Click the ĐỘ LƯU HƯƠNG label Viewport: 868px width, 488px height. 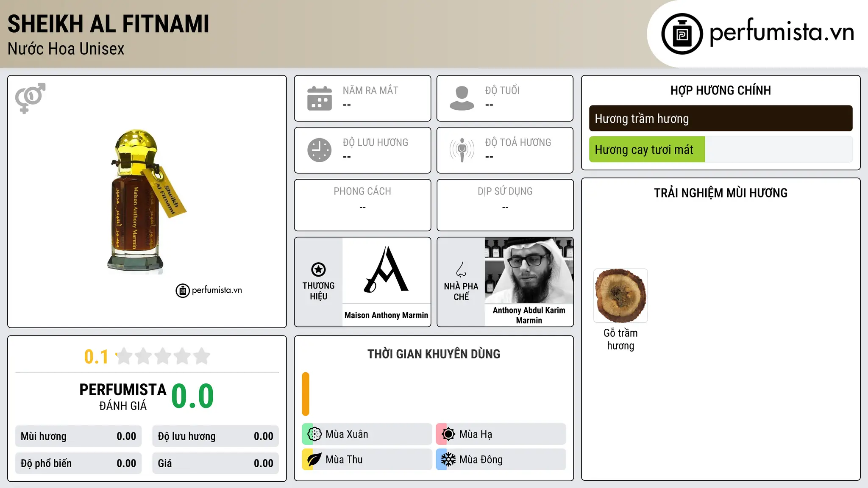point(376,143)
